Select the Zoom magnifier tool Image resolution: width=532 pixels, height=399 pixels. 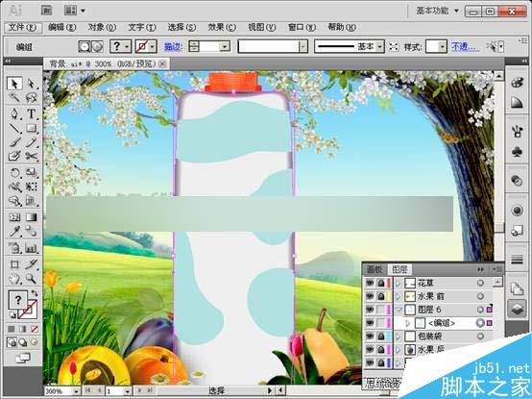31,279
